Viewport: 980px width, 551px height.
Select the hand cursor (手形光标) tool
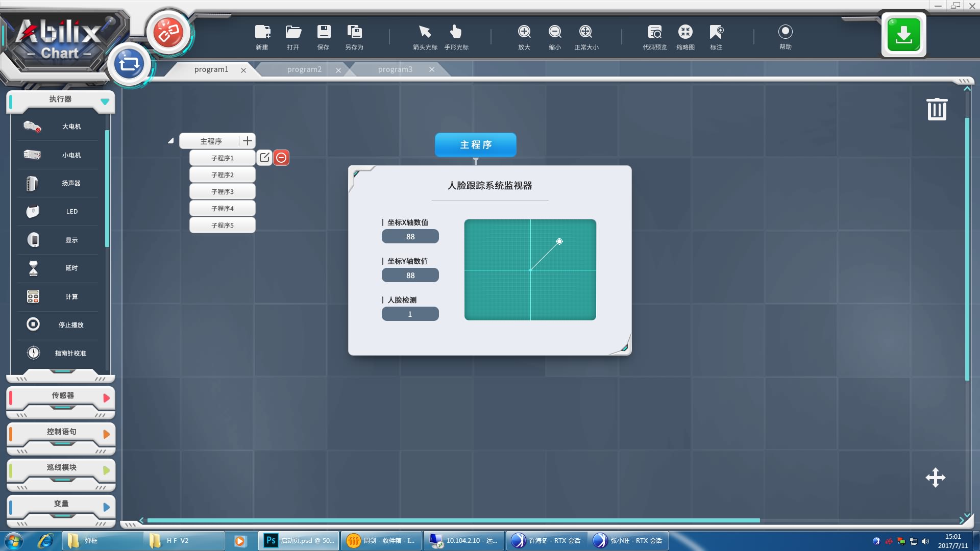click(456, 32)
